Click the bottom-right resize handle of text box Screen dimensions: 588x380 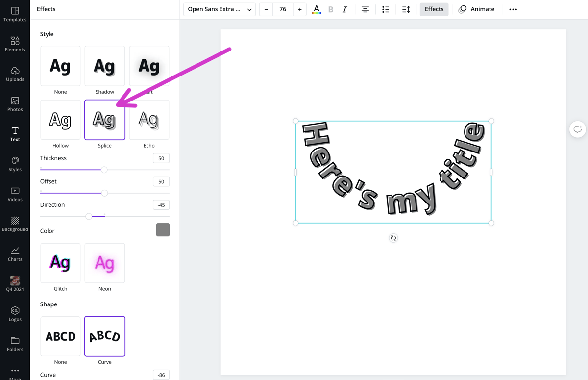(x=491, y=223)
